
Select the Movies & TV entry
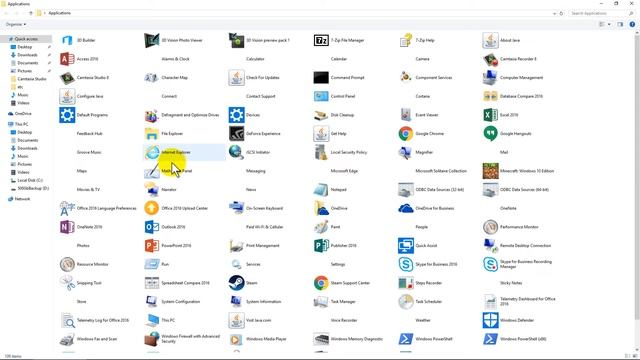88,190
